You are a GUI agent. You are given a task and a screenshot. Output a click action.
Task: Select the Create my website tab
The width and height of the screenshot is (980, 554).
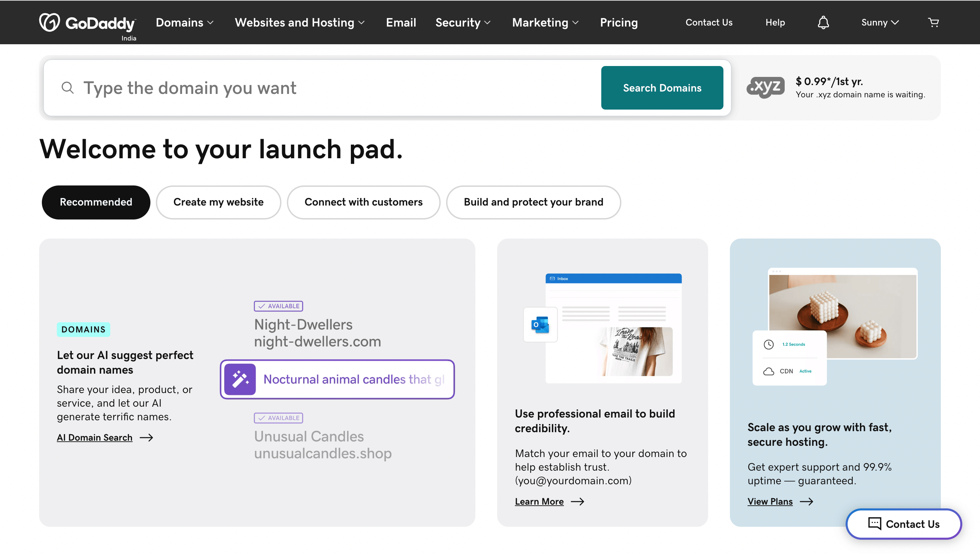pyautogui.click(x=218, y=202)
